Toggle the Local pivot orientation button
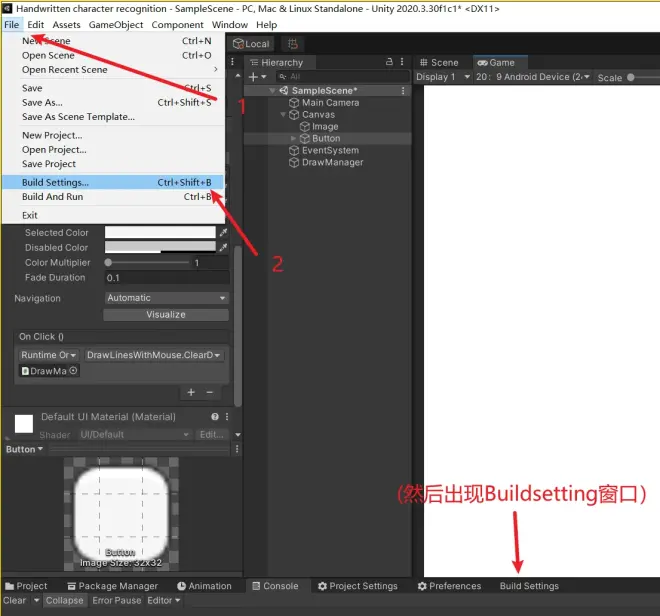 [x=251, y=44]
